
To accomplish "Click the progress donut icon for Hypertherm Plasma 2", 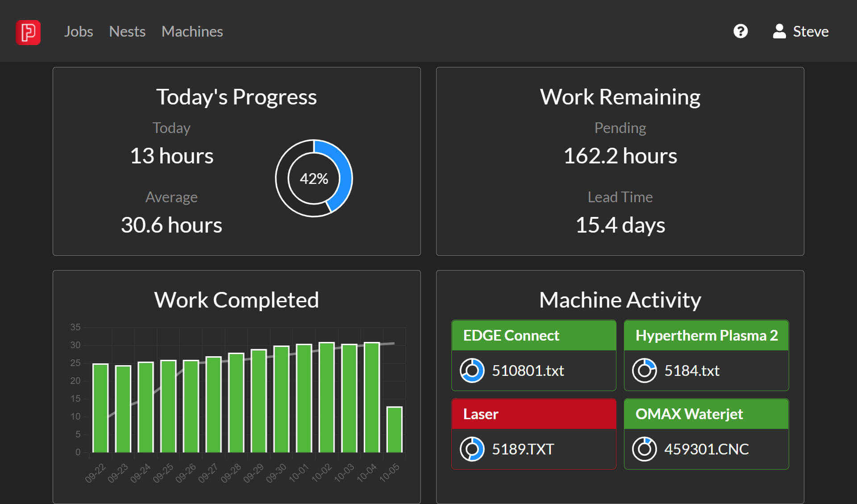I will point(644,370).
